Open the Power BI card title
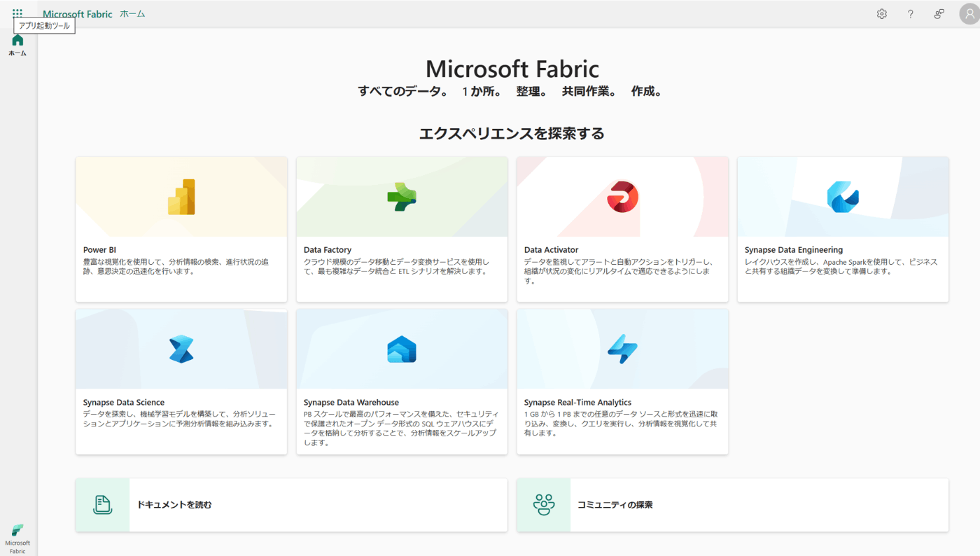980x556 pixels. (x=99, y=250)
